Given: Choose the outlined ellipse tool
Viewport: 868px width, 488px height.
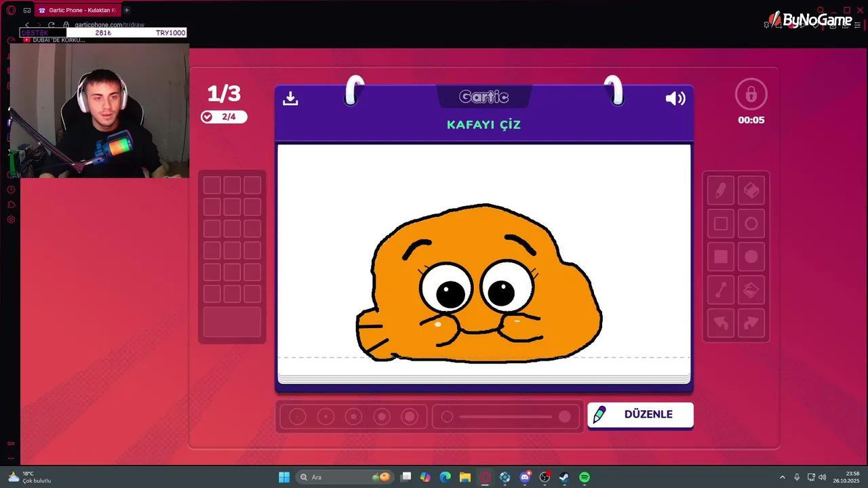Looking at the screenshot, I should [x=751, y=224].
